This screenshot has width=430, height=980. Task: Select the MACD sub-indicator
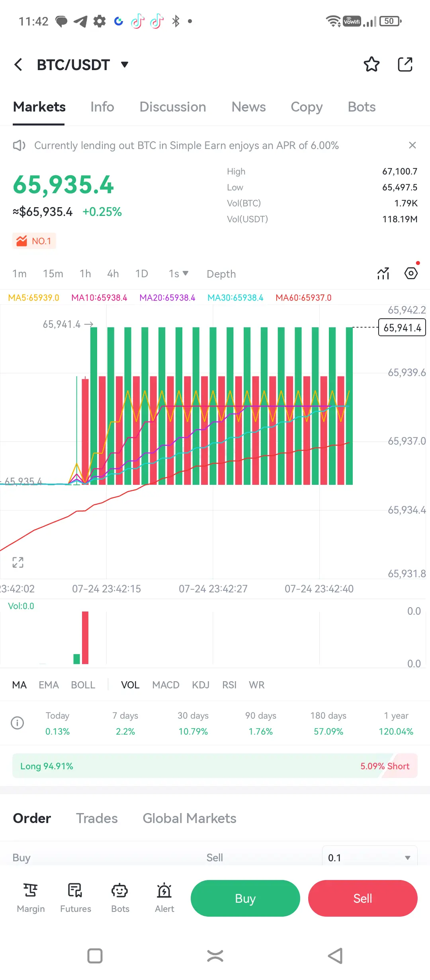click(166, 685)
